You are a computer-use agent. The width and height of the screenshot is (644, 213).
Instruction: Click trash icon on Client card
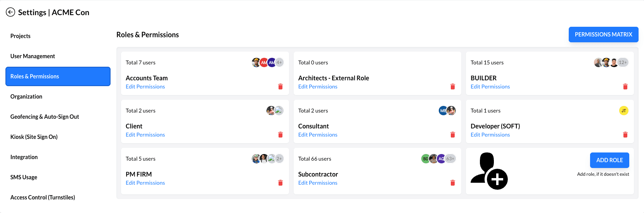pos(280,135)
